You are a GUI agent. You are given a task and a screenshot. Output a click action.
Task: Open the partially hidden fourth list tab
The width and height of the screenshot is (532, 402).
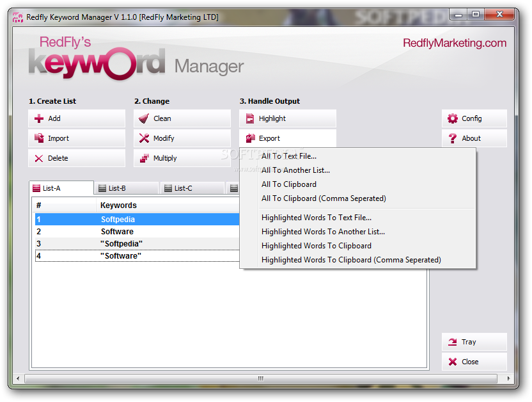pos(233,188)
